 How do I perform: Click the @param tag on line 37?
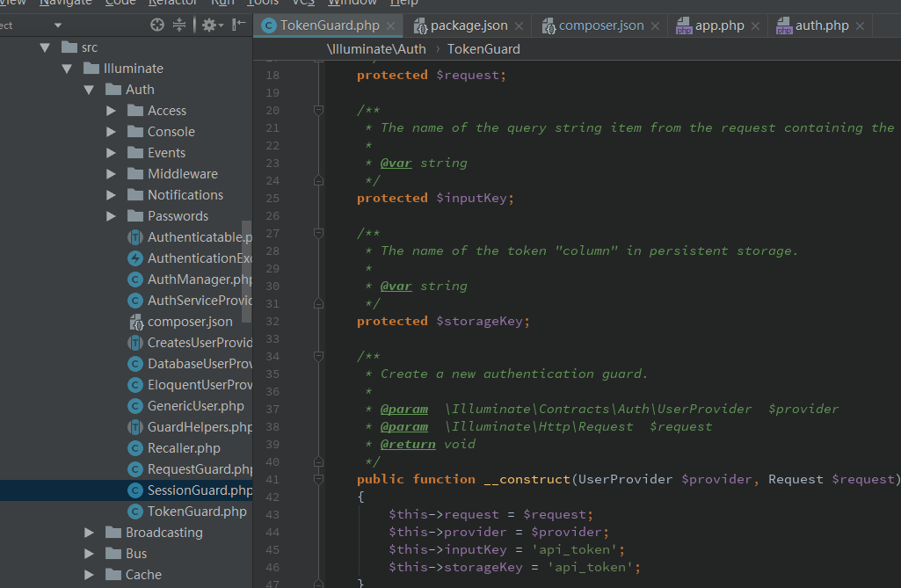click(404, 410)
